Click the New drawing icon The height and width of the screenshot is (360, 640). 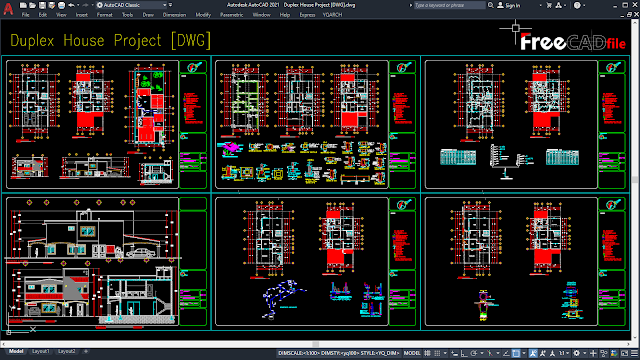click(23, 5)
